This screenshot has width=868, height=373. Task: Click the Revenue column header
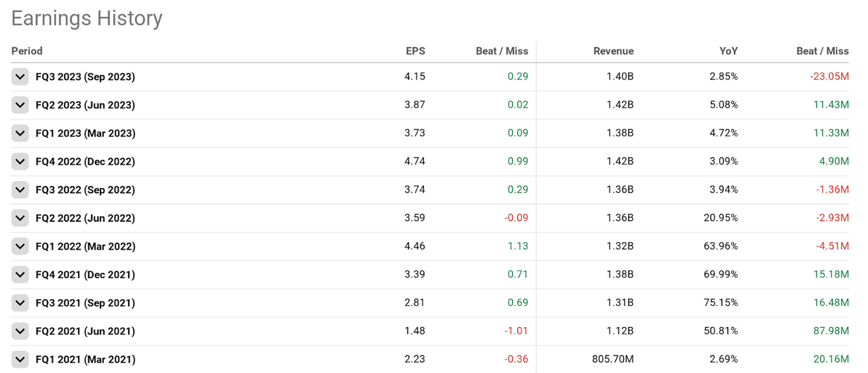(x=613, y=51)
